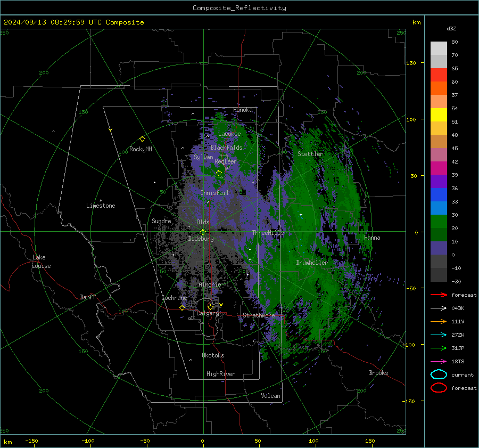
Task: Pick the slate purple 0–10 dBZ swatch
Action: pos(439,248)
